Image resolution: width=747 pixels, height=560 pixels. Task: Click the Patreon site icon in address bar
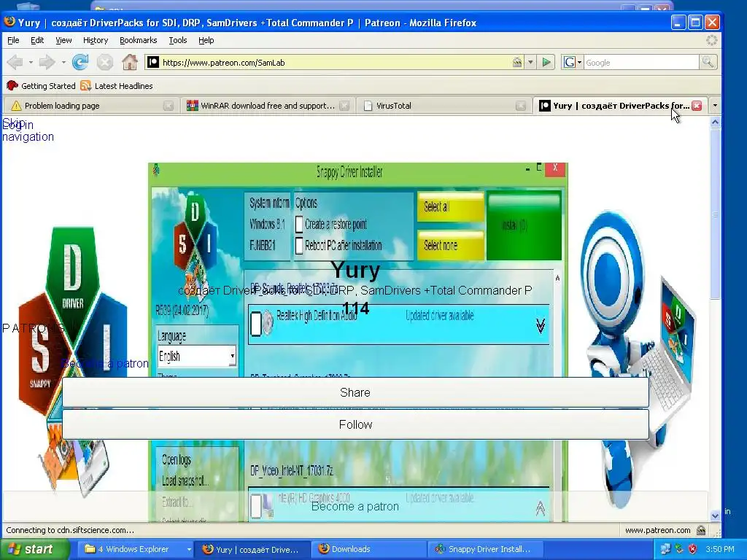(153, 63)
